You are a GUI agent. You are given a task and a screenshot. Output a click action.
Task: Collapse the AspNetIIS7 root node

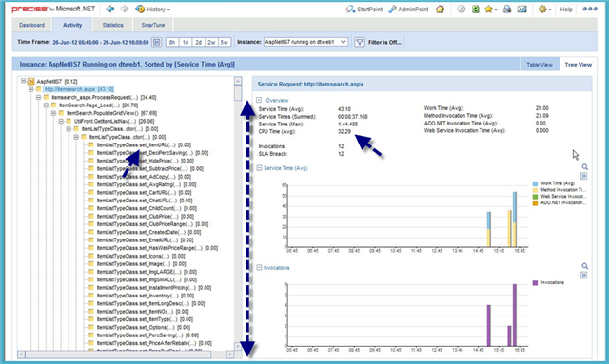click(23, 81)
